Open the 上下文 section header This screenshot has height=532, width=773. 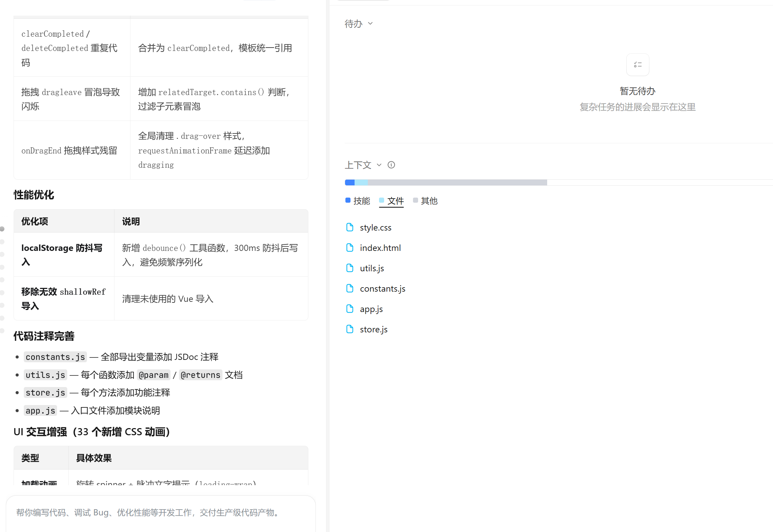click(x=358, y=165)
